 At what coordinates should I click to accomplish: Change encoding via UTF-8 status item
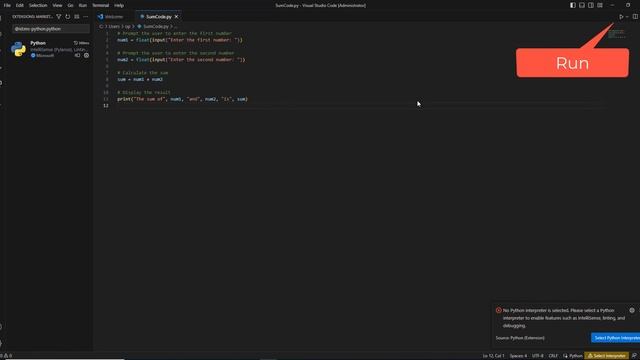538,356
